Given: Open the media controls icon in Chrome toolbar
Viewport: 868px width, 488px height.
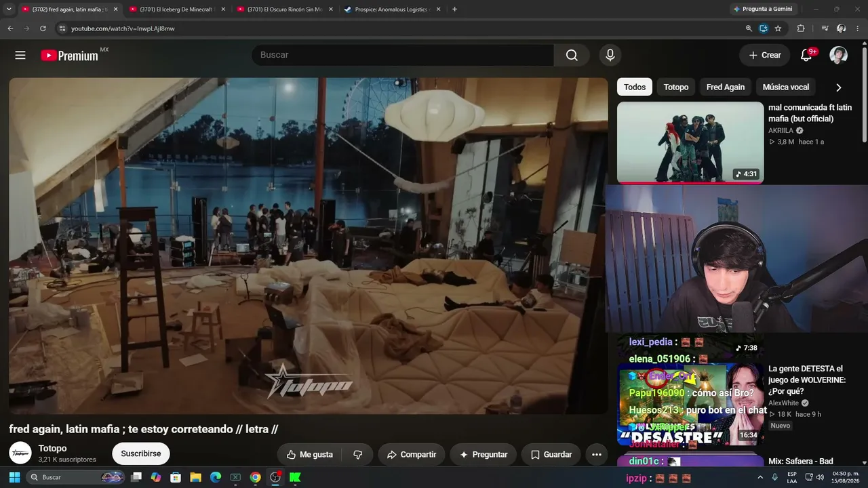Looking at the screenshot, I should pos(825,28).
